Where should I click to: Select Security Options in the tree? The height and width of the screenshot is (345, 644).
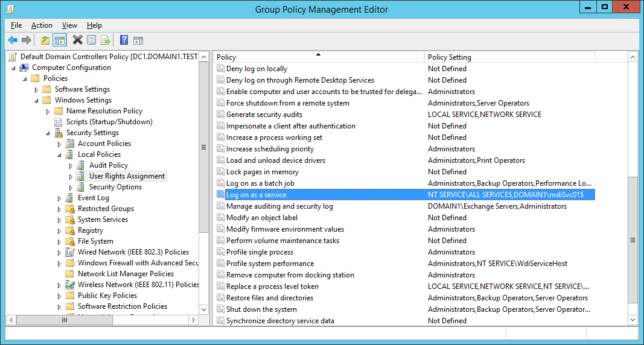[115, 187]
